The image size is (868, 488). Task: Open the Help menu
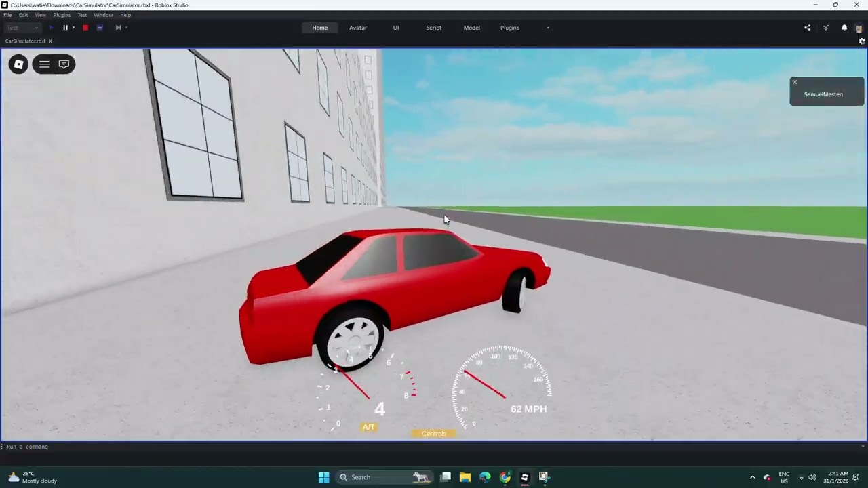tap(125, 15)
